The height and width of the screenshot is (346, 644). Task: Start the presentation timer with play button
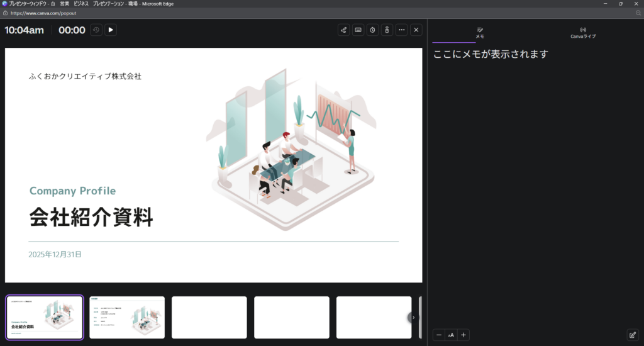pyautogui.click(x=111, y=30)
